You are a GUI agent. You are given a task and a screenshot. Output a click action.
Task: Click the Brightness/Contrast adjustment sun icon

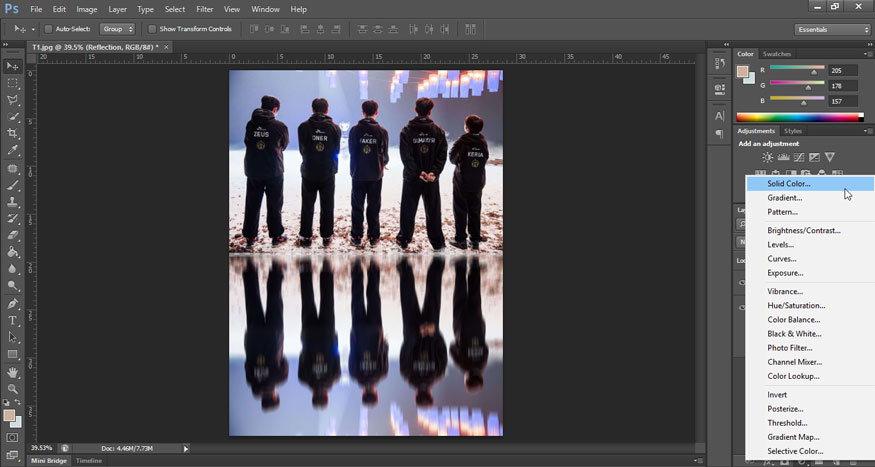tap(767, 157)
